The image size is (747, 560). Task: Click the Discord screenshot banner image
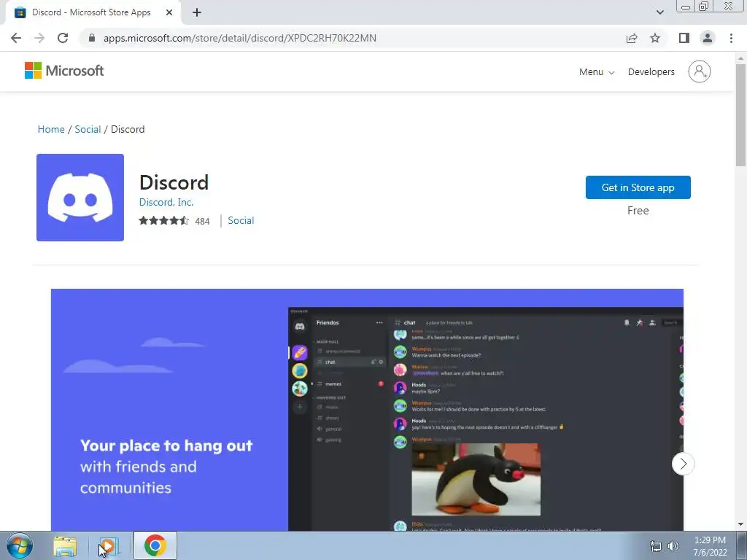tap(367, 410)
